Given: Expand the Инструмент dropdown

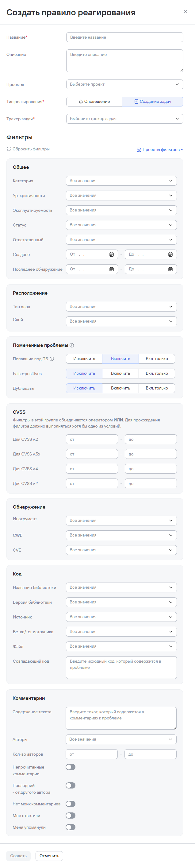Looking at the screenshot, I should click(121, 520).
